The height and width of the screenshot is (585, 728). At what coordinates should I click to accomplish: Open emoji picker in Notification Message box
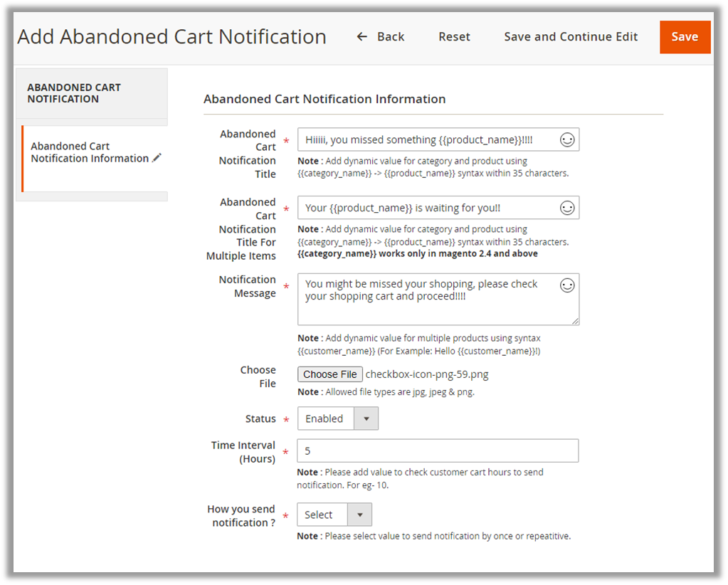pos(567,285)
